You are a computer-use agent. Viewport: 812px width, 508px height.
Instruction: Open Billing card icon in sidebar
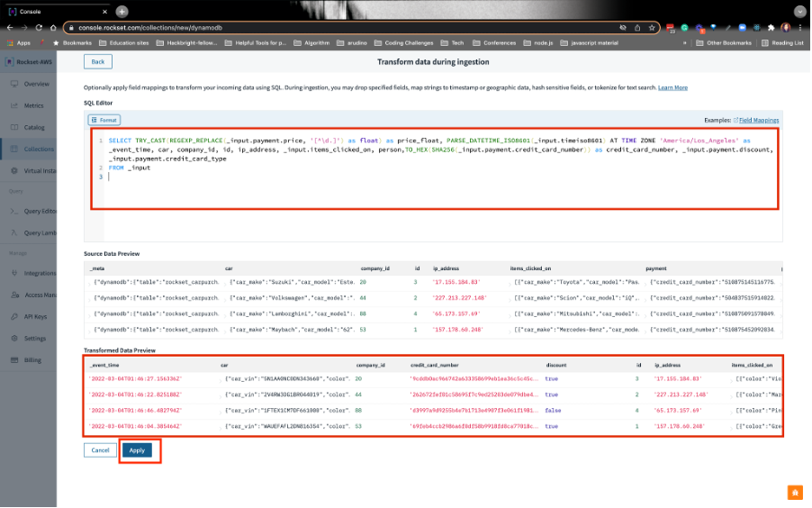pos(14,360)
